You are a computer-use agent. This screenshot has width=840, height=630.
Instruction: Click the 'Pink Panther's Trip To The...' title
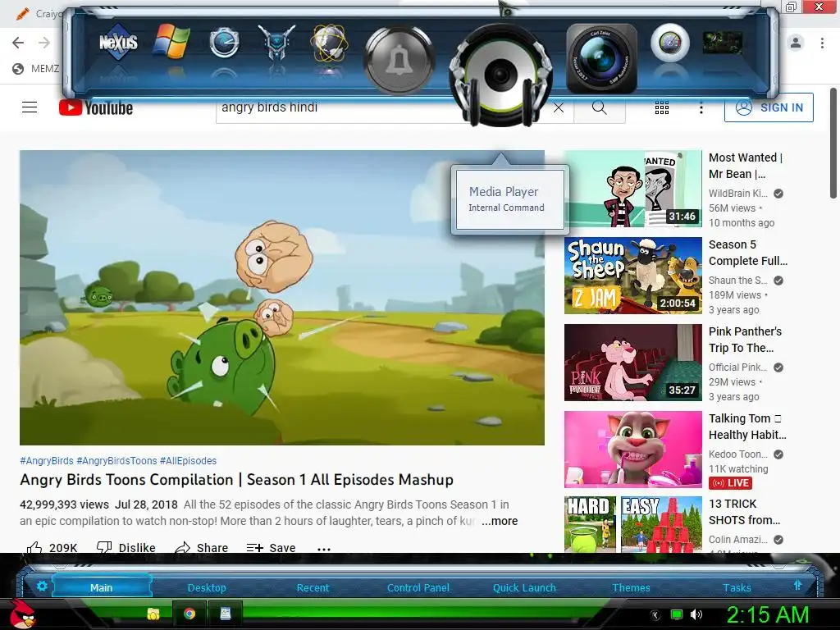[x=745, y=340]
